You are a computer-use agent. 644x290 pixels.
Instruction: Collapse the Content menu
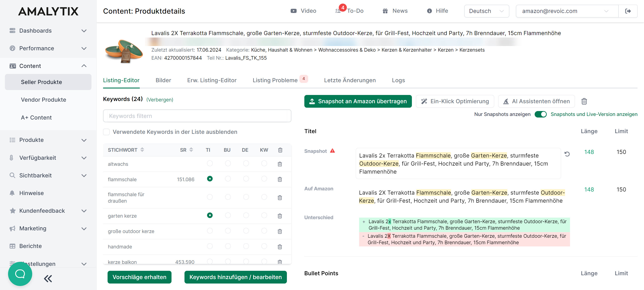[x=48, y=66]
